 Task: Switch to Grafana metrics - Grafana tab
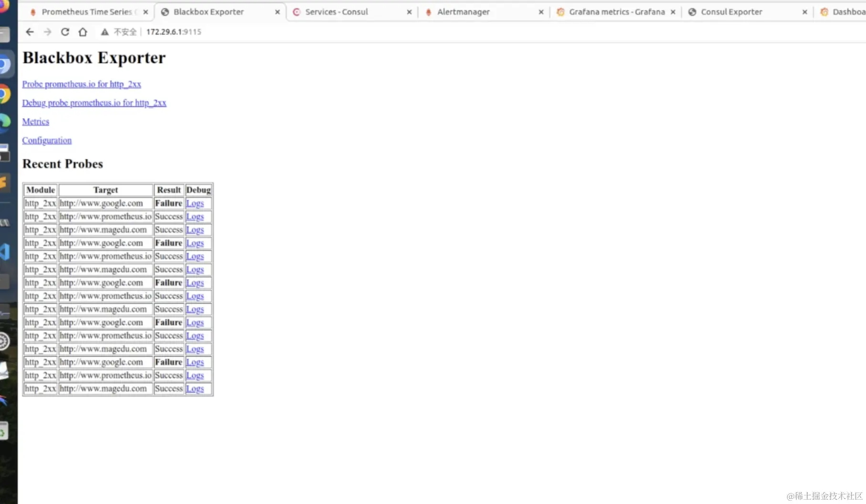pos(617,12)
